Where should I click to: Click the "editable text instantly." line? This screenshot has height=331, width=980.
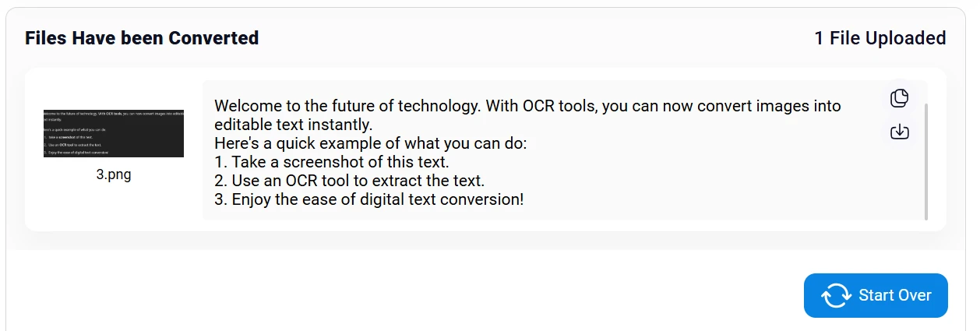click(x=294, y=125)
